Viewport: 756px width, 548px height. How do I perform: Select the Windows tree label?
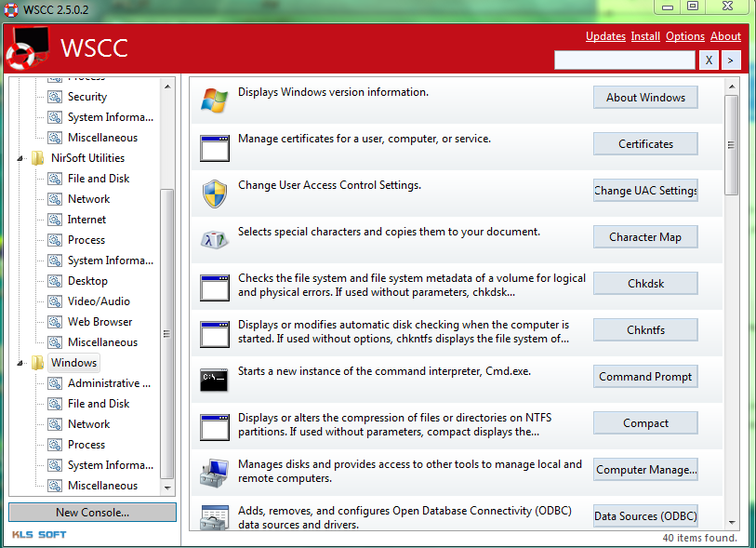[73, 363]
